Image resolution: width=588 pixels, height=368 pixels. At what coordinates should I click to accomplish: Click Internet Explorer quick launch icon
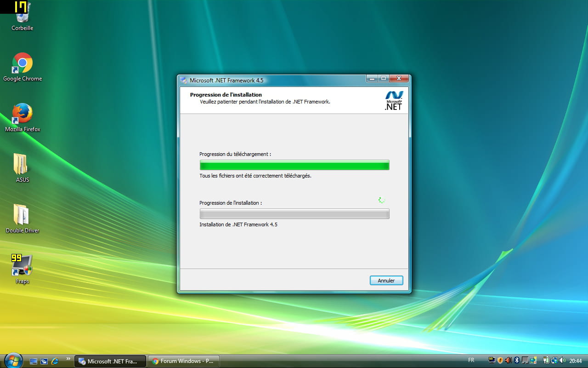(55, 361)
